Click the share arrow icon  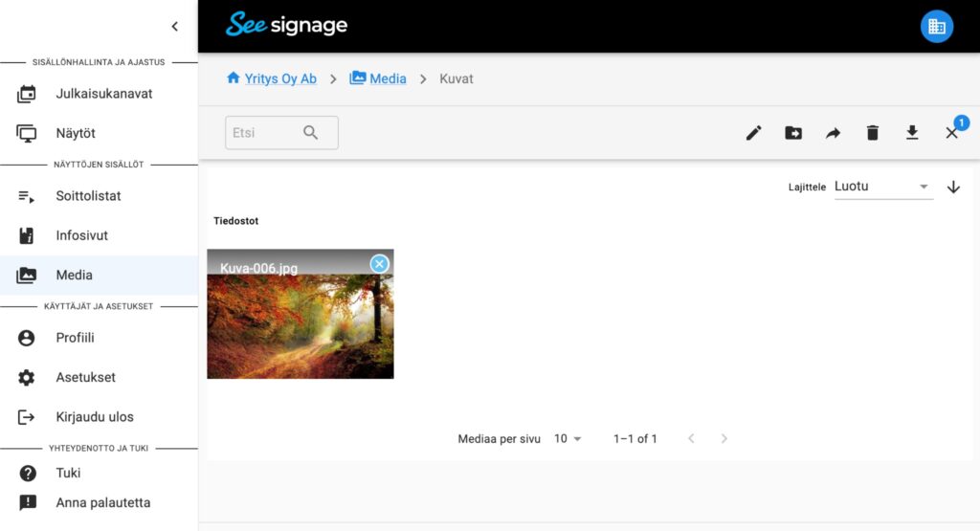833,133
